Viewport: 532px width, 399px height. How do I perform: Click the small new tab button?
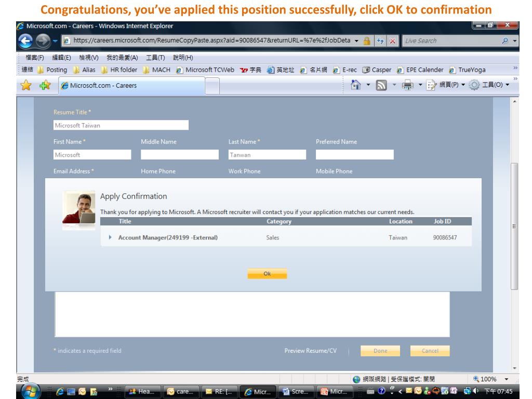pos(212,86)
